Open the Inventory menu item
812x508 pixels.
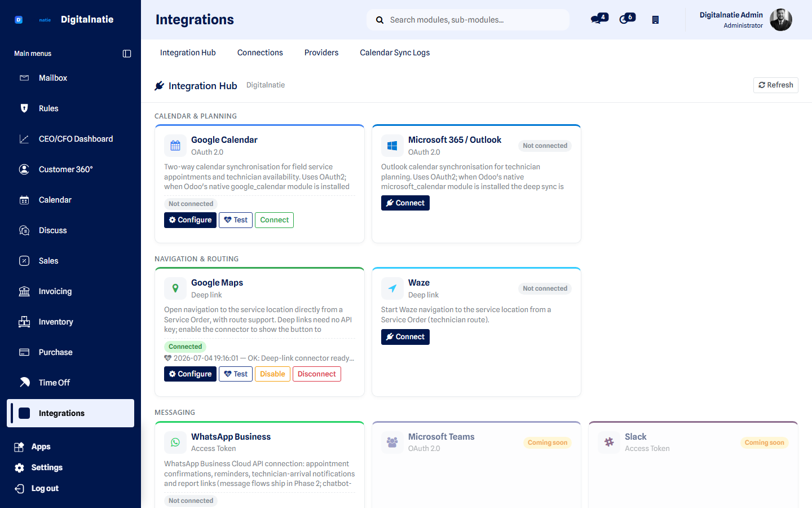click(70, 322)
